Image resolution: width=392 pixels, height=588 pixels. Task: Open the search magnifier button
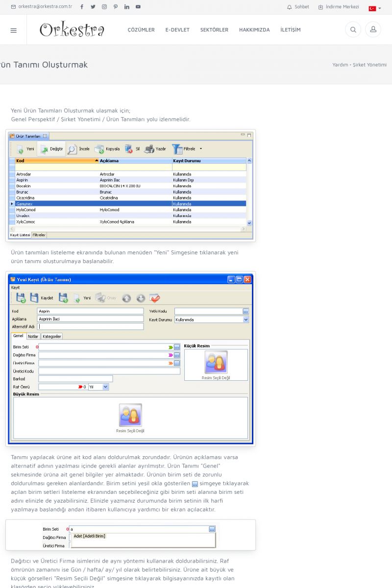353,30
